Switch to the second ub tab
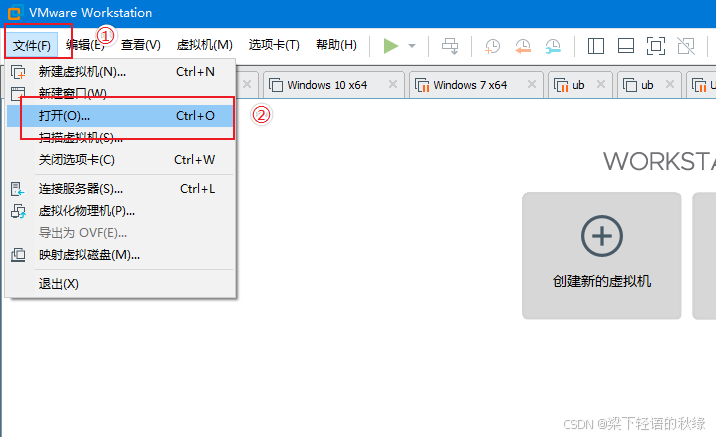716x437 pixels. (647, 85)
